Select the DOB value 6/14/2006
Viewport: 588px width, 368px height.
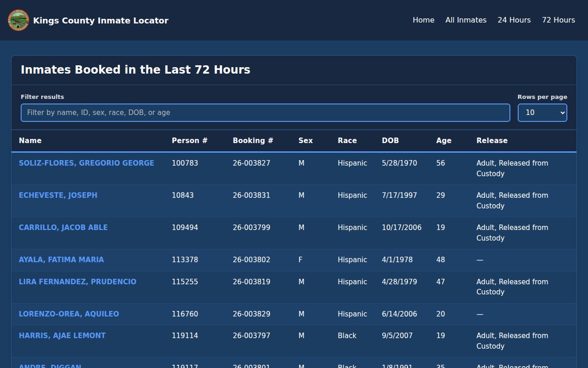pos(399,314)
